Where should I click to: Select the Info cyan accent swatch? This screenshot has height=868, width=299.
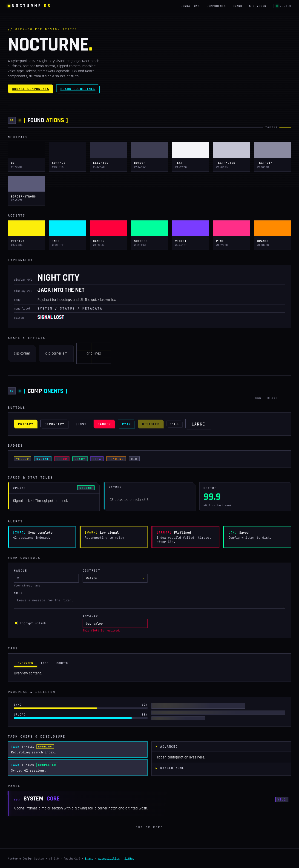pos(67,235)
